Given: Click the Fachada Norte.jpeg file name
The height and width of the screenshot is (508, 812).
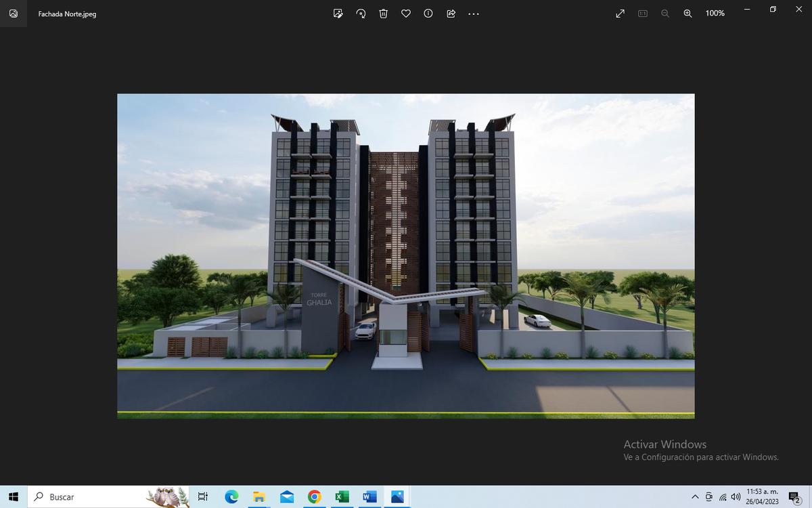Looking at the screenshot, I should (67, 14).
